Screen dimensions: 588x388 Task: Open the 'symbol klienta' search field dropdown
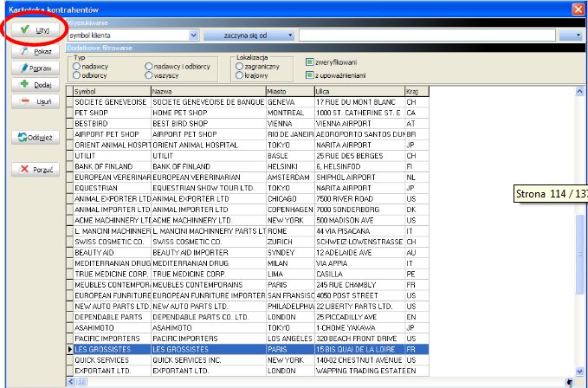coord(193,36)
